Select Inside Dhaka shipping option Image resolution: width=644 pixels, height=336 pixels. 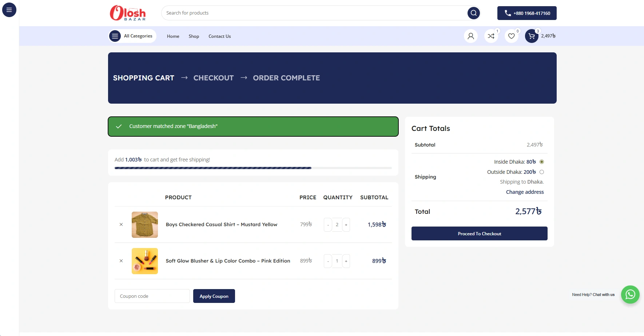click(x=541, y=162)
